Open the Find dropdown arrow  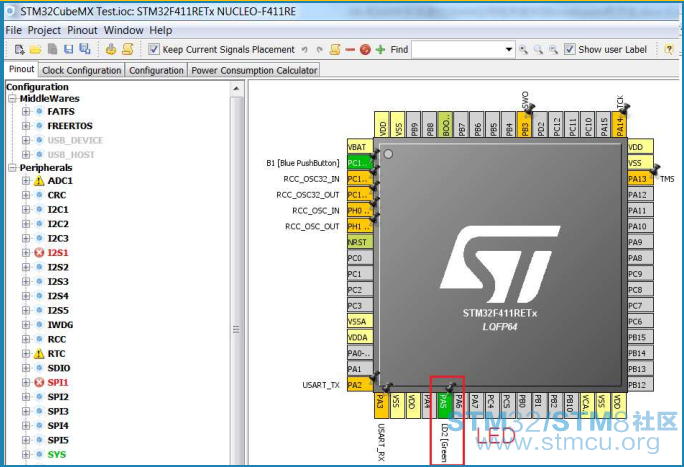[509, 50]
